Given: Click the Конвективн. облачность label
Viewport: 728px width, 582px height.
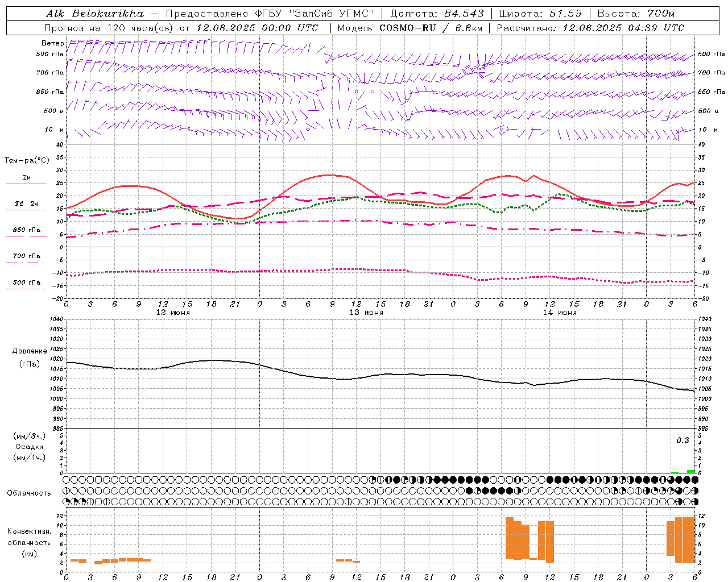Looking at the screenshot, I should (x=29, y=537).
